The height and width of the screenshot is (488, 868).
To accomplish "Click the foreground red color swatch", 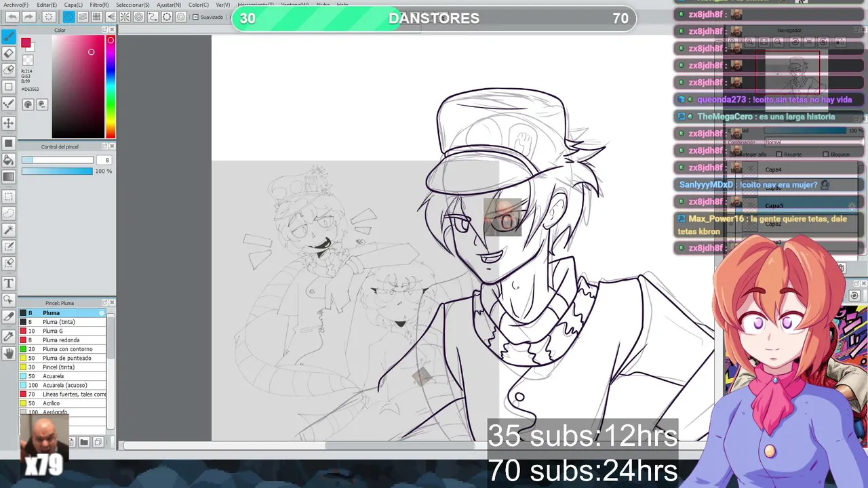I will click(26, 43).
